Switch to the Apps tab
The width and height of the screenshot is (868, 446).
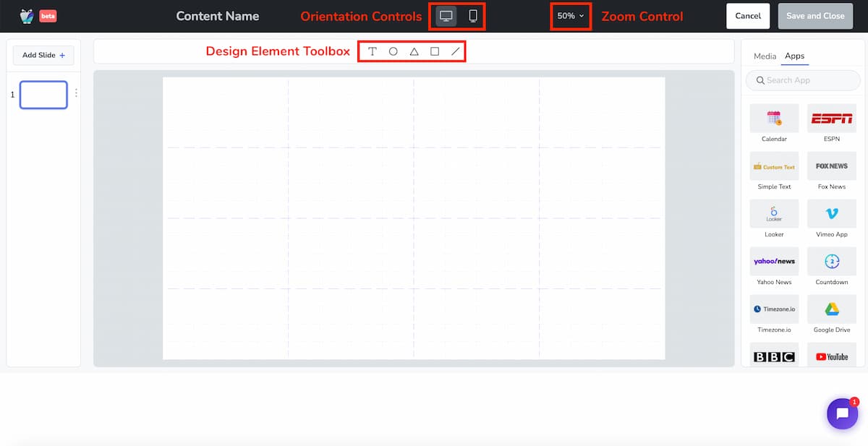tap(795, 56)
